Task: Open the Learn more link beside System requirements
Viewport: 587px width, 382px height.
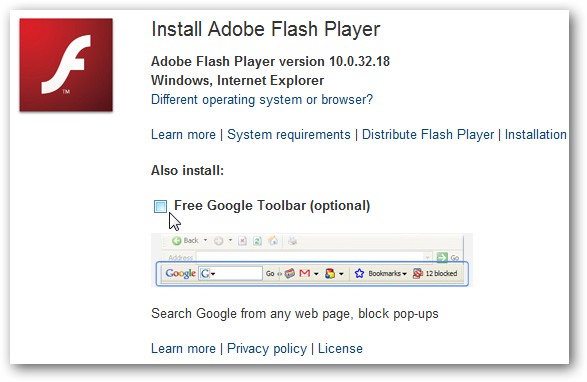Action: point(183,134)
